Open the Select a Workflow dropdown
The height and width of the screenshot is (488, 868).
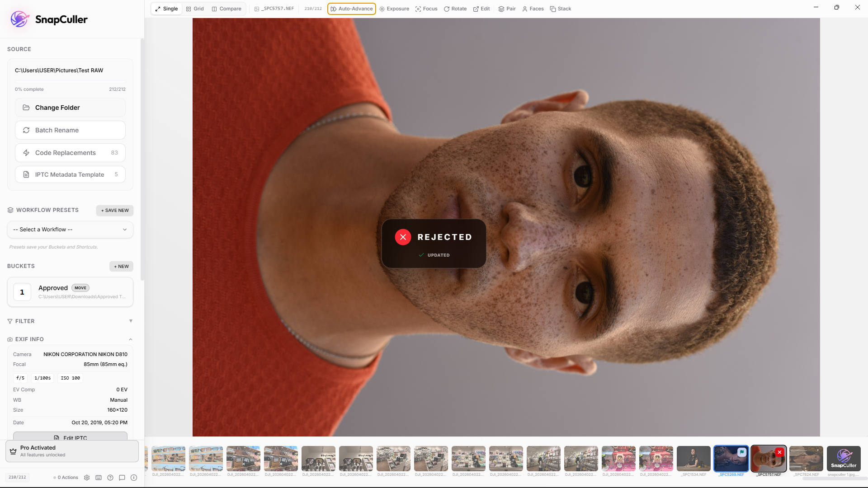point(70,230)
